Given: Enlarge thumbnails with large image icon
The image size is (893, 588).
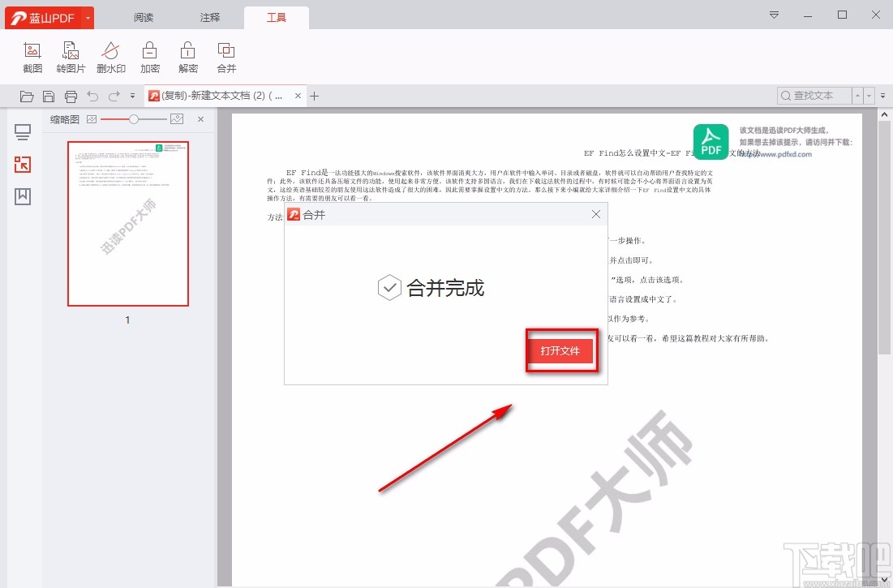Looking at the screenshot, I should pos(177,119).
